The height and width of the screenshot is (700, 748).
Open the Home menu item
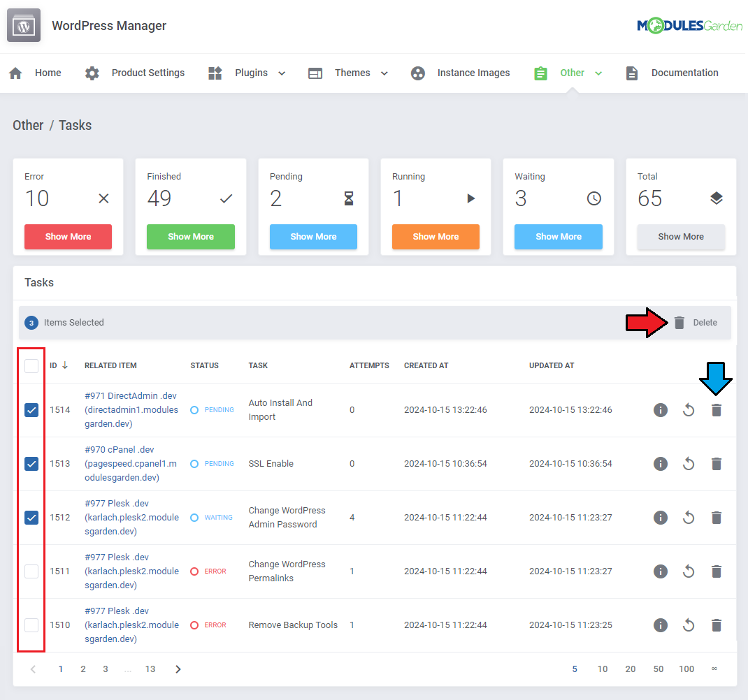tap(48, 73)
